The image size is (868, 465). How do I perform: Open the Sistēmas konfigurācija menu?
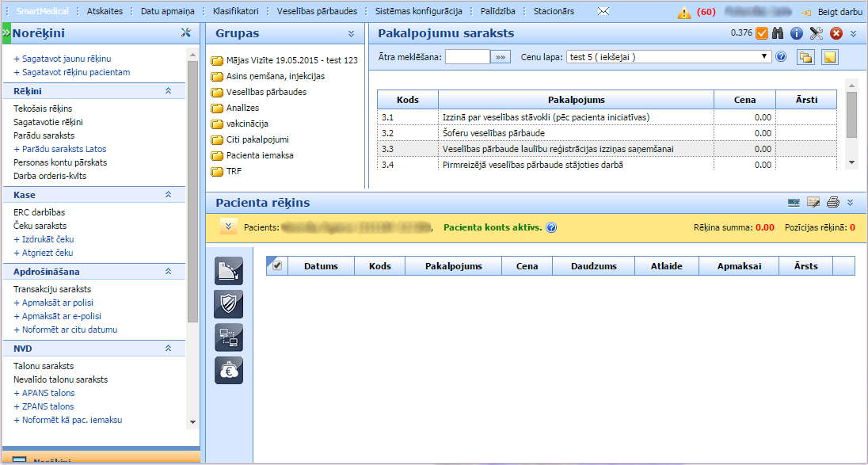point(419,12)
